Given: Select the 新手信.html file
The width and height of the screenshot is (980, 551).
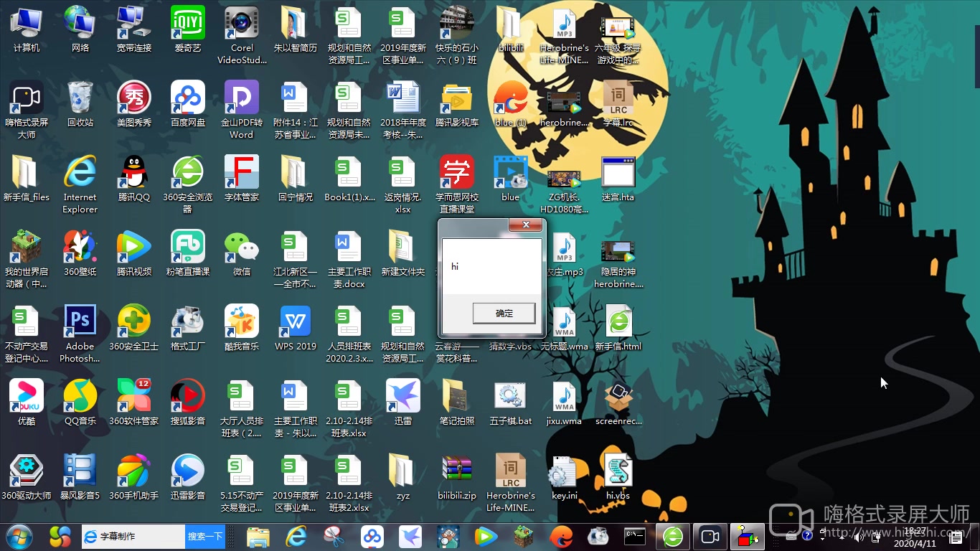Looking at the screenshot, I should (618, 328).
